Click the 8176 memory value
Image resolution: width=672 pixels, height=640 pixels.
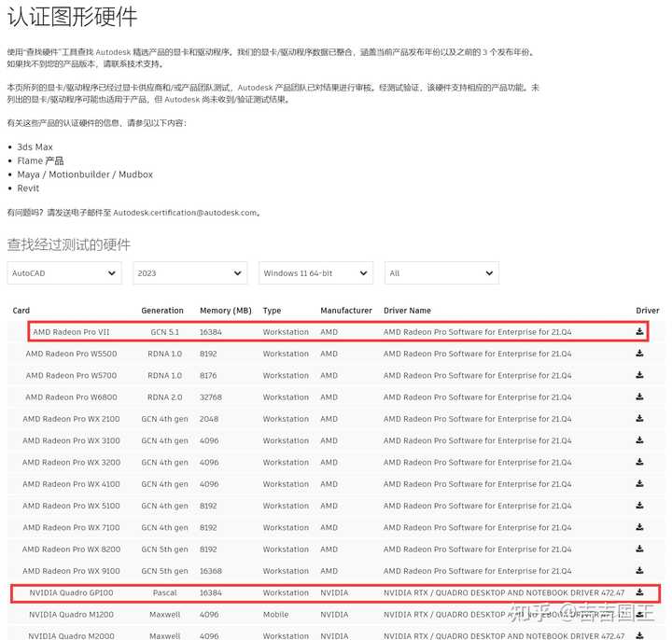point(208,376)
